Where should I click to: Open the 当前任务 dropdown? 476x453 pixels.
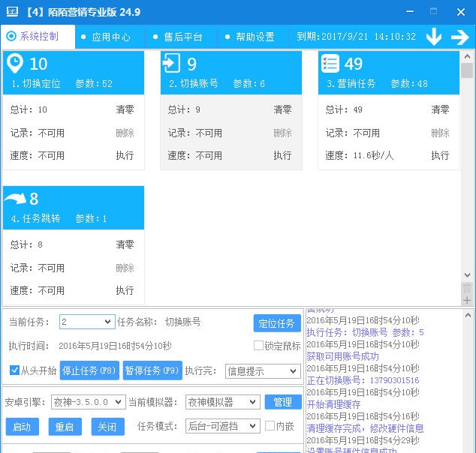click(87, 322)
